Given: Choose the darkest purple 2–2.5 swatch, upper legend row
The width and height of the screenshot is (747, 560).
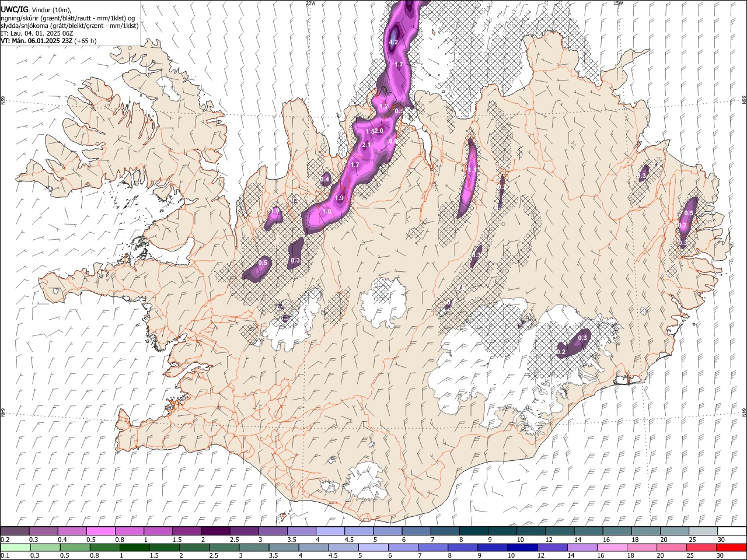Looking at the screenshot, I should (x=215, y=531).
